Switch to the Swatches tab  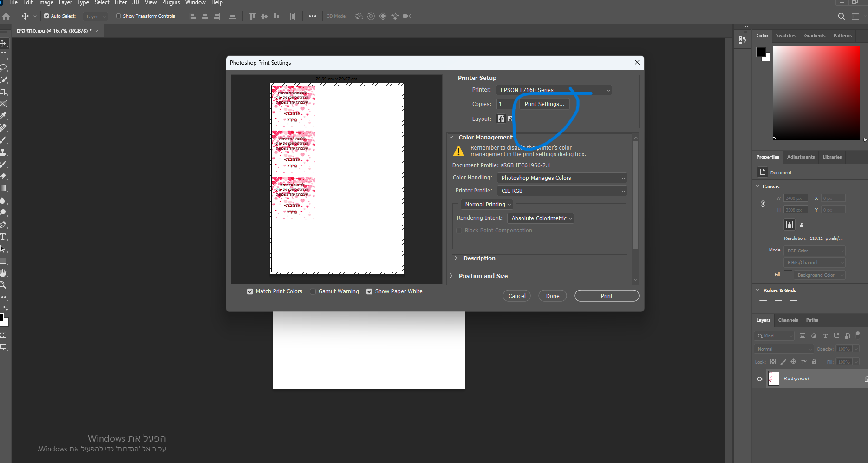click(786, 36)
